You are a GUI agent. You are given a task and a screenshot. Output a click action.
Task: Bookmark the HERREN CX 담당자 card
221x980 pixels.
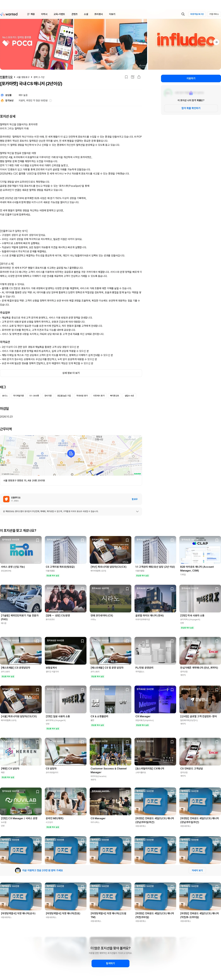[x=38, y=742]
